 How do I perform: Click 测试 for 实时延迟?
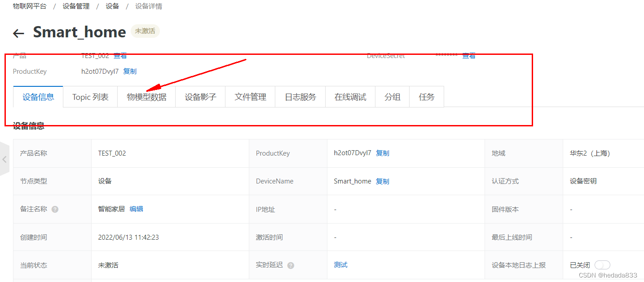tap(340, 265)
